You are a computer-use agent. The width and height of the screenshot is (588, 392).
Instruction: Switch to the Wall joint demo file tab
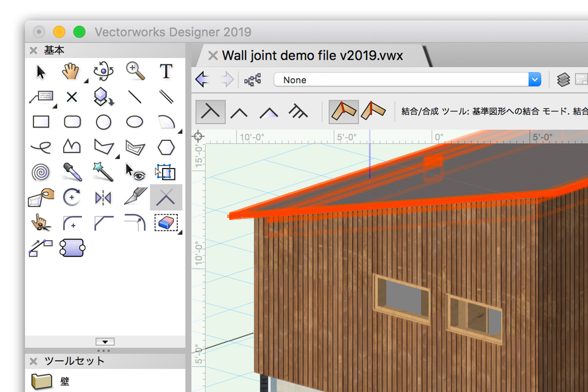[312, 55]
